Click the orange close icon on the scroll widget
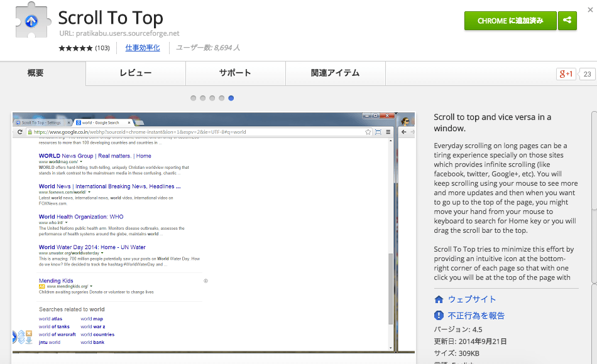This screenshot has height=364, width=597. coord(29,333)
